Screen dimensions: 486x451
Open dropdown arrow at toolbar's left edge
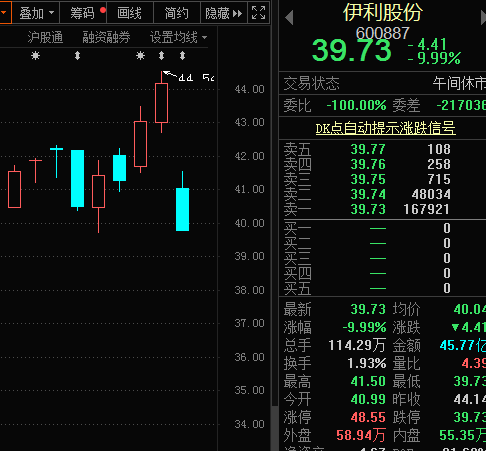[4, 13]
